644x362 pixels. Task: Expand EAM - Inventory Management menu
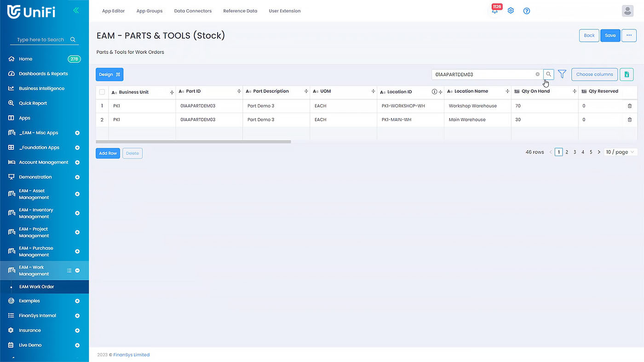77,213
